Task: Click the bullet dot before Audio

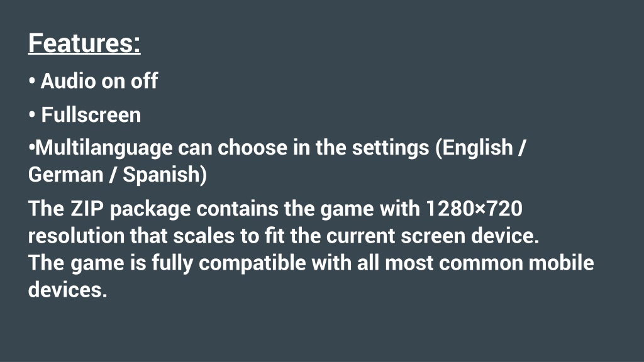Action: 31,81
